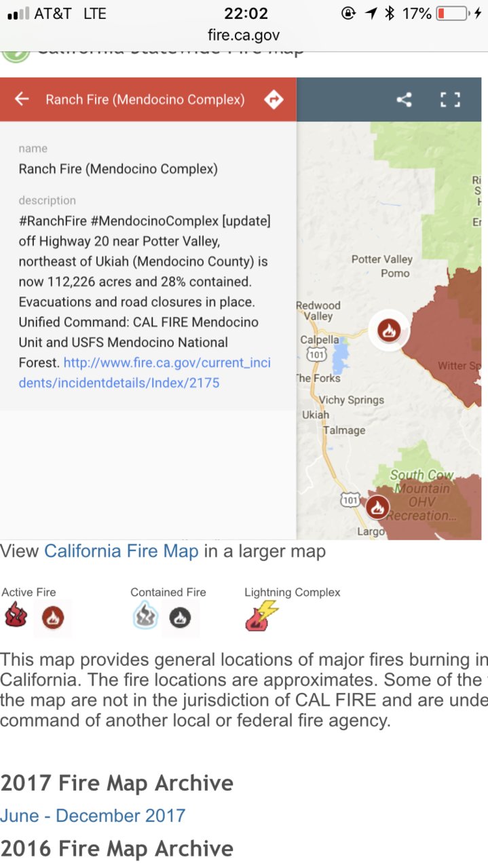Screen dimensions: 488x868
Task: Click the Active Fire flame legend icon
Action: (16, 616)
